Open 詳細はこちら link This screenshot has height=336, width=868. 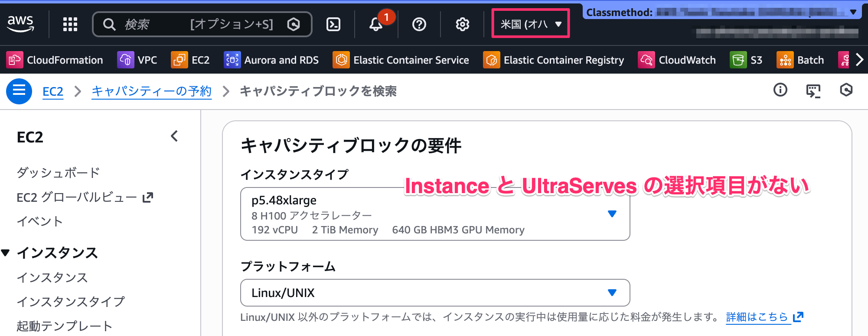764,317
